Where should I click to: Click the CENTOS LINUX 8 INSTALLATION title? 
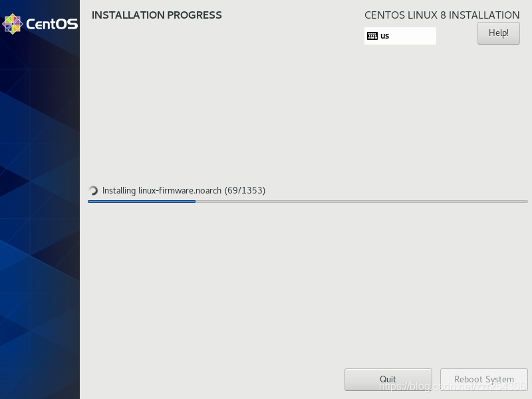coord(442,15)
